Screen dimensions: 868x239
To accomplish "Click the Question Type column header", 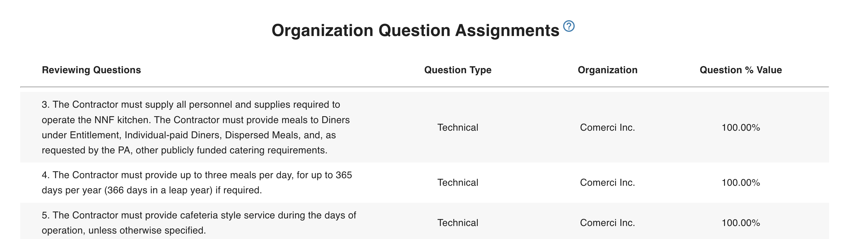I will pos(458,70).
